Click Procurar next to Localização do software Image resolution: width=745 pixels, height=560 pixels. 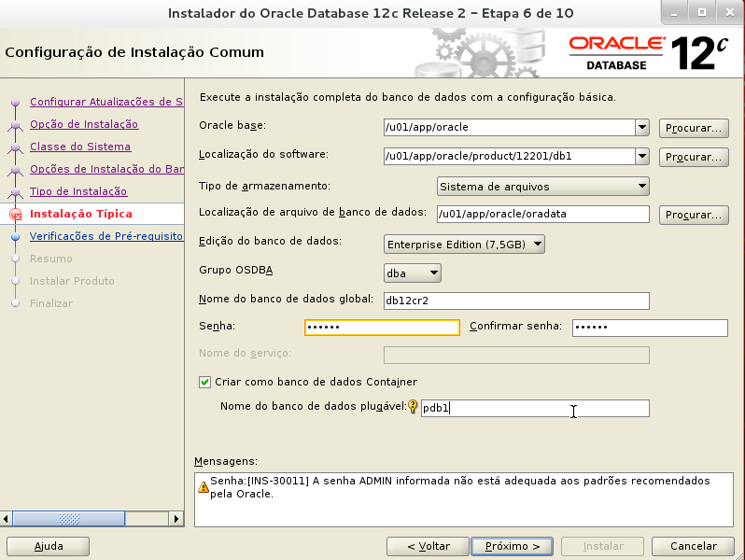coord(694,157)
